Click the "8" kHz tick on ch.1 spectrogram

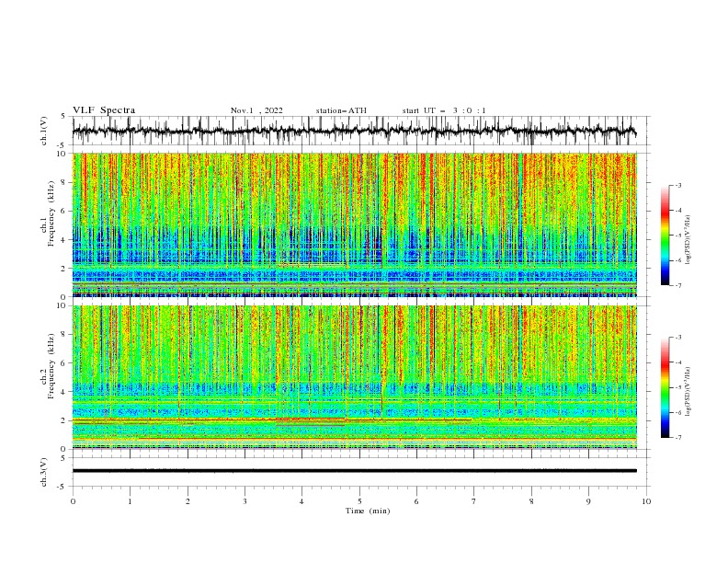[x=63, y=182]
